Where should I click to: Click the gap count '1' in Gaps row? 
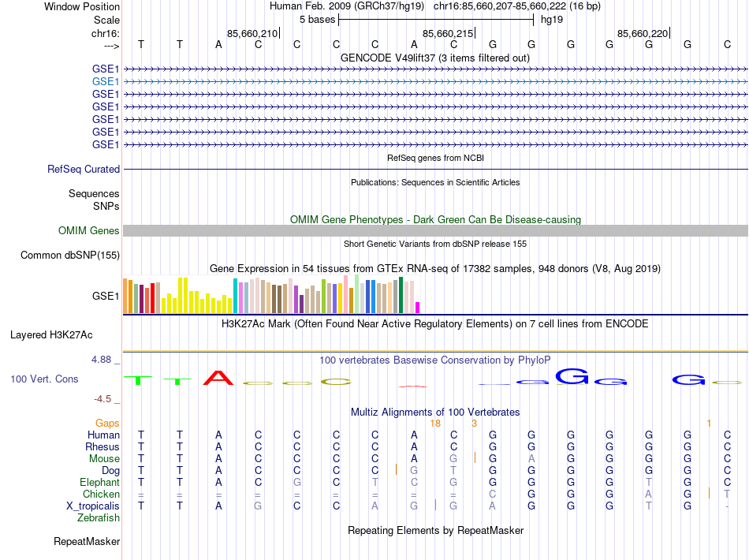[709, 424]
